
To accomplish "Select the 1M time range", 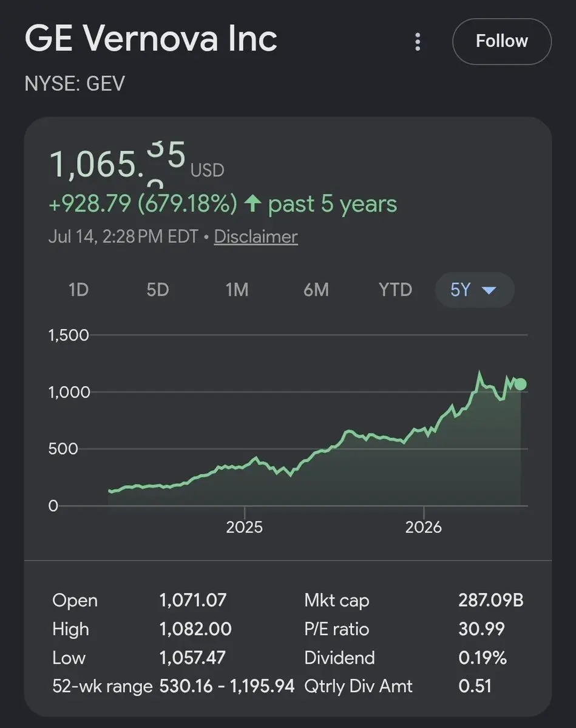I will pos(237,290).
